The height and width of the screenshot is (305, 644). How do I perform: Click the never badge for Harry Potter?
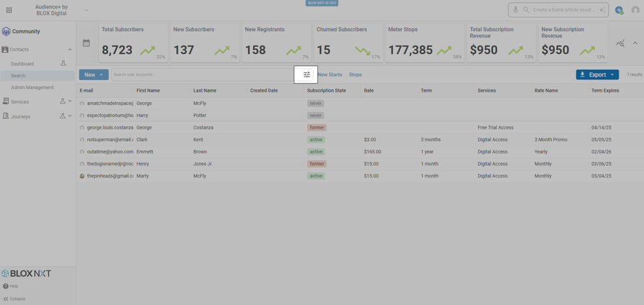[x=315, y=115]
